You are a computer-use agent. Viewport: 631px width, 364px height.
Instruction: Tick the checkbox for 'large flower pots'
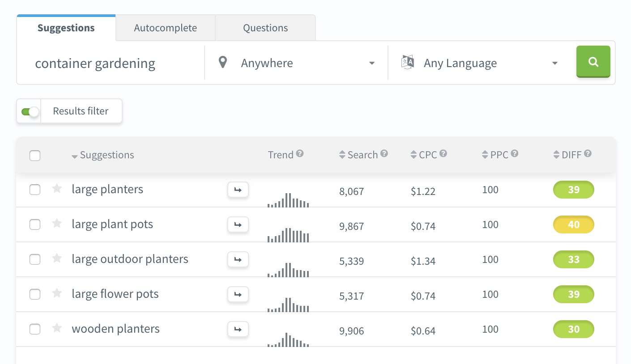35,294
